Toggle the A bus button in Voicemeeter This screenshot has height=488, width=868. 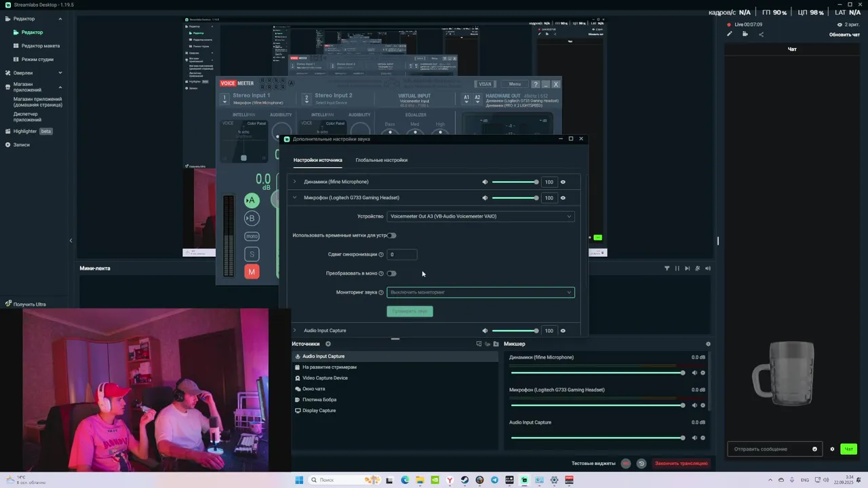point(252,200)
